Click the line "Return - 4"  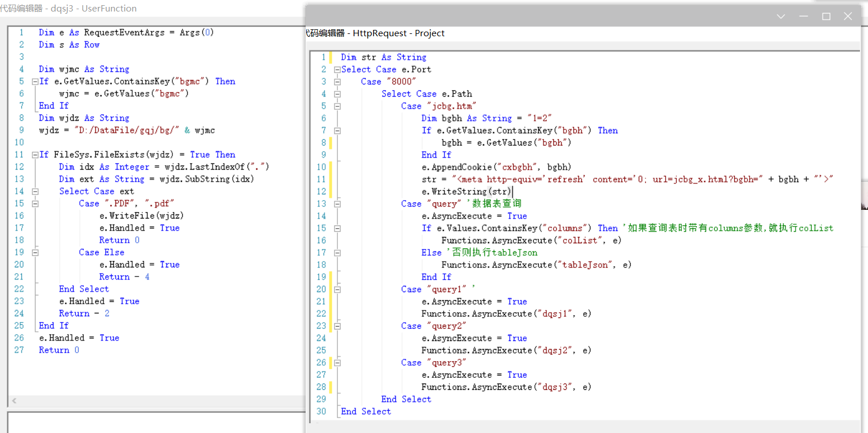click(124, 277)
